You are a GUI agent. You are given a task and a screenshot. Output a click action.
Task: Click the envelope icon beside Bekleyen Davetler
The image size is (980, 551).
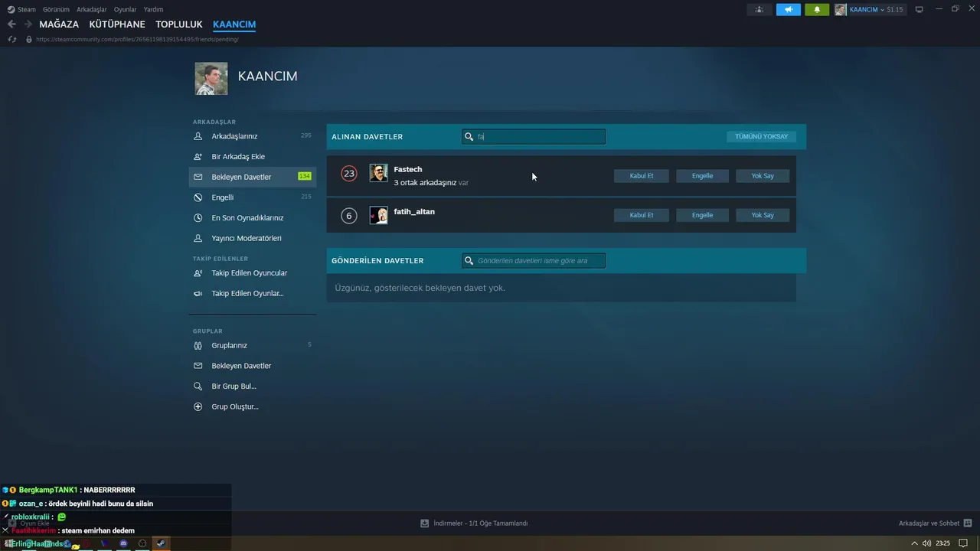point(198,177)
